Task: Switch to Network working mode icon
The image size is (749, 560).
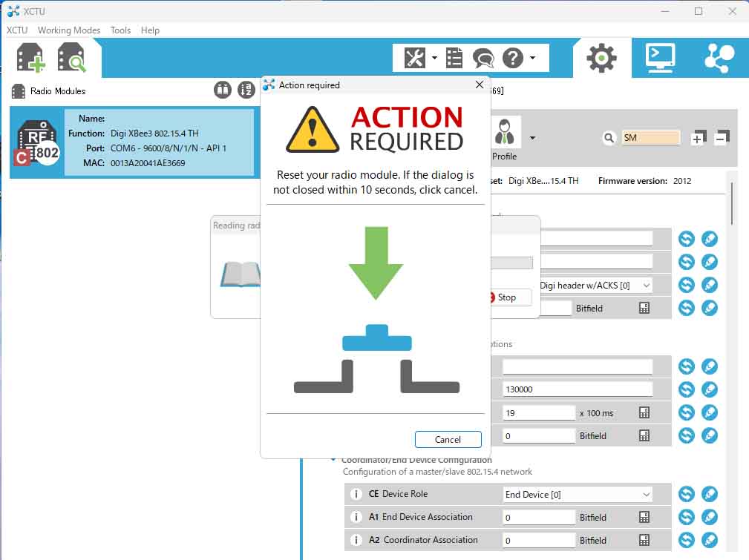Action: (719, 58)
